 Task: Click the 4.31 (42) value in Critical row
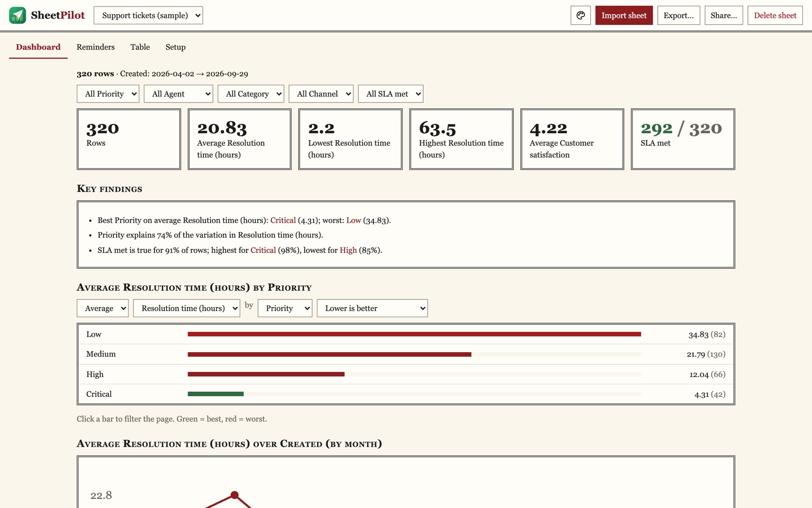[710, 394]
